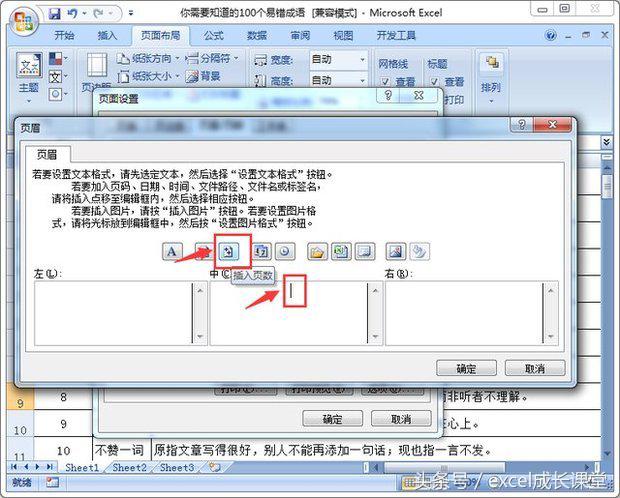Click the first-sheet navigation arrow
This screenshot has width=620, height=498.
14,467
